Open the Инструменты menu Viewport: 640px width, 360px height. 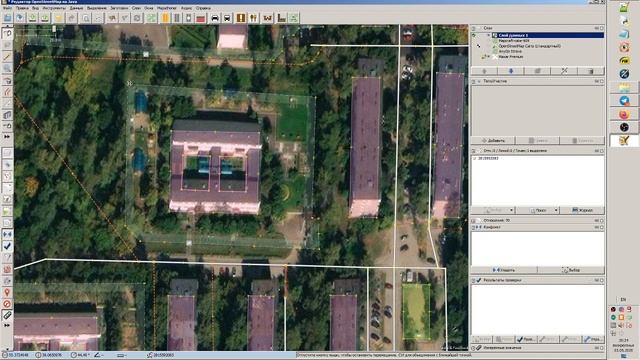click(x=54, y=8)
